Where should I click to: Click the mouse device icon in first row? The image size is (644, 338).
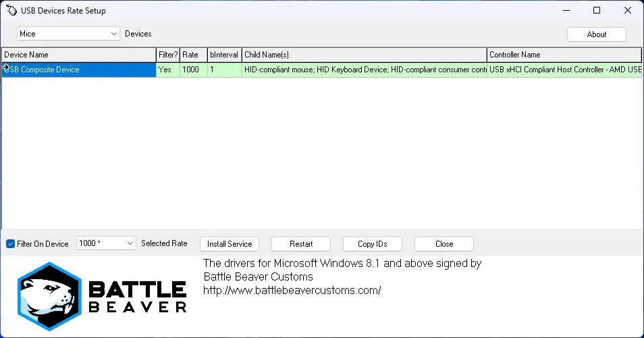tap(6, 68)
